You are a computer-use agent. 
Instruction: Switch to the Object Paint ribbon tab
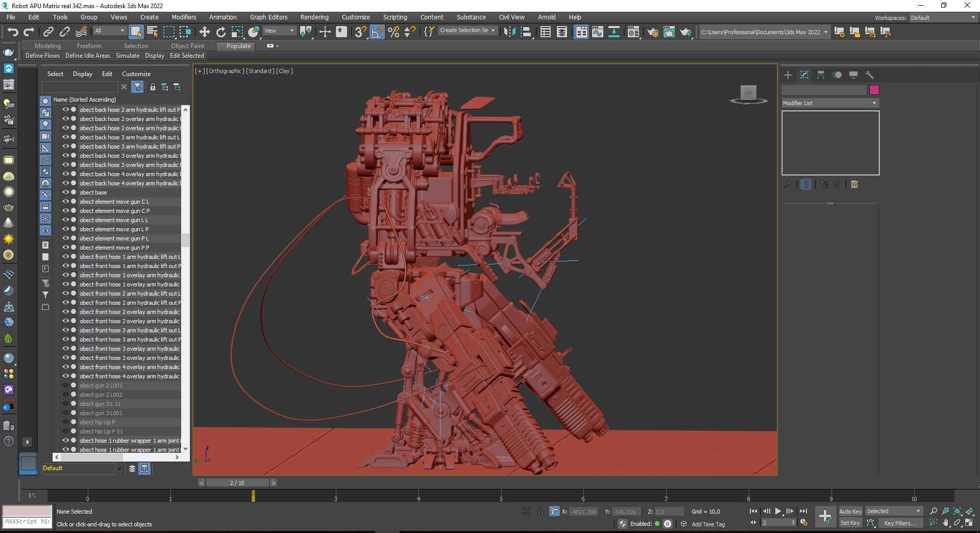[x=187, y=46]
